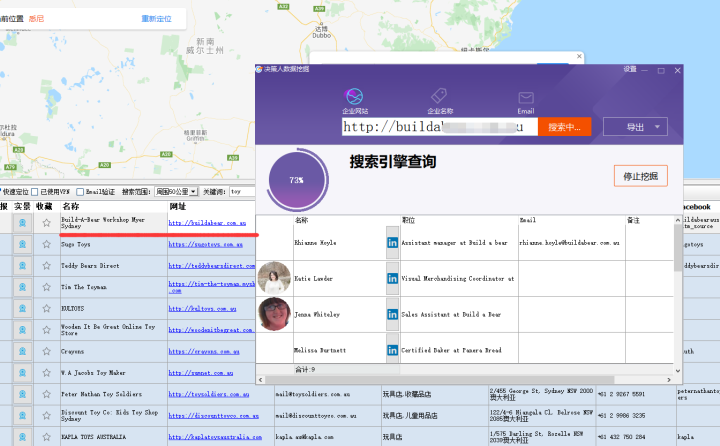Screen dimensions: 720x446
Task: Open street view for Teddy Bears Direct
Action: point(22,265)
